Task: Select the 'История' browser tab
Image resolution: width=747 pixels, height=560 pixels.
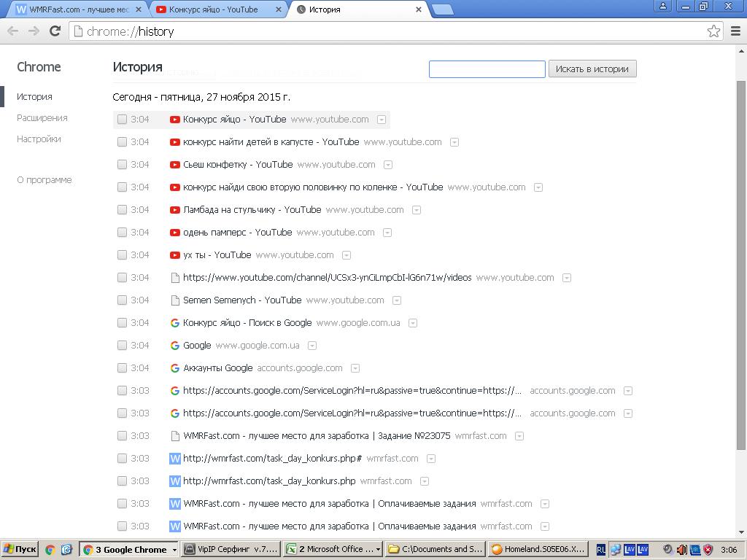Action: [x=359, y=9]
